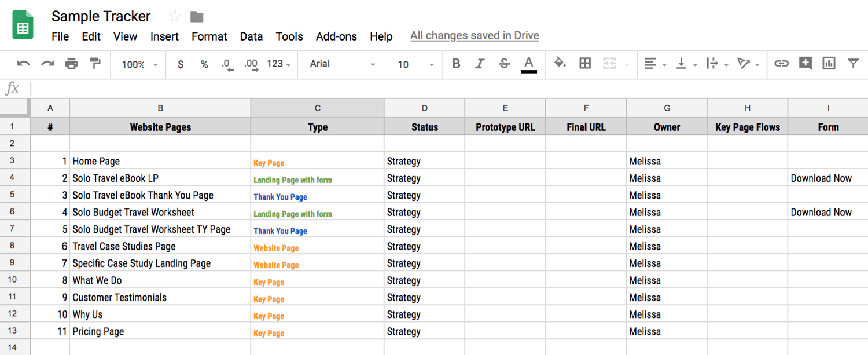This screenshot has width=868, height=355.
Task: Star the Sample Tracker spreadsheet
Action: coord(174,16)
